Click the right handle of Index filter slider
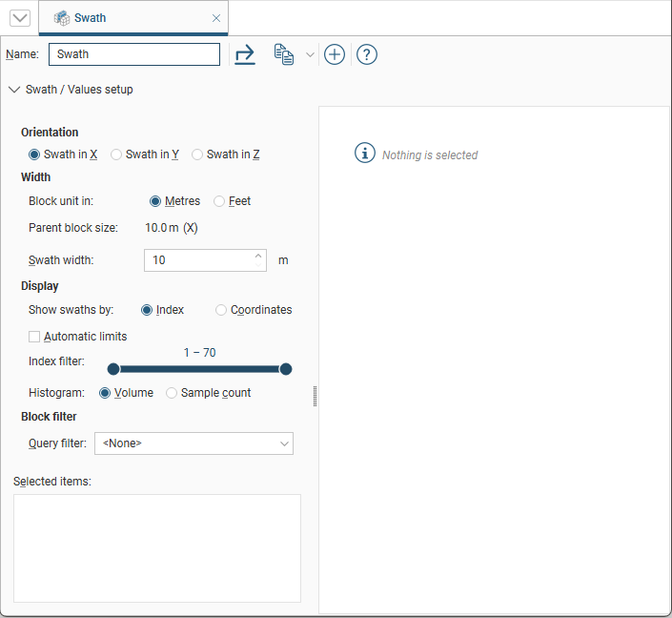The image size is (672, 618). (x=285, y=369)
